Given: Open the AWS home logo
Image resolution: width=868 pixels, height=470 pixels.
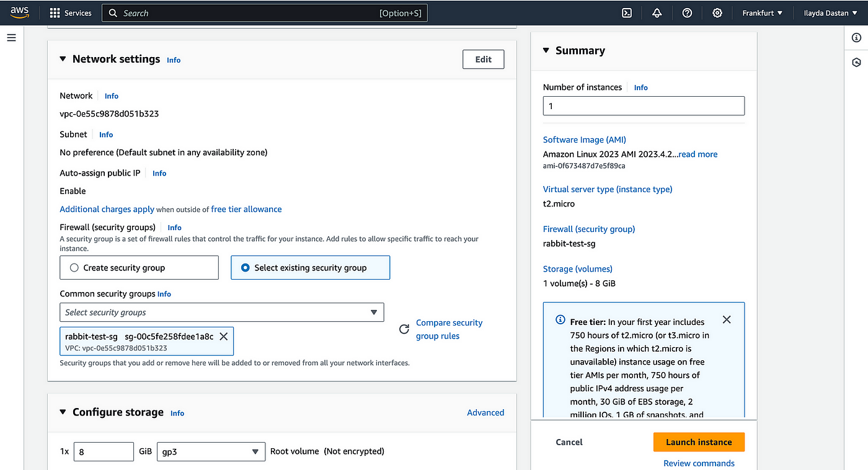Looking at the screenshot, I should click(19, 13).
